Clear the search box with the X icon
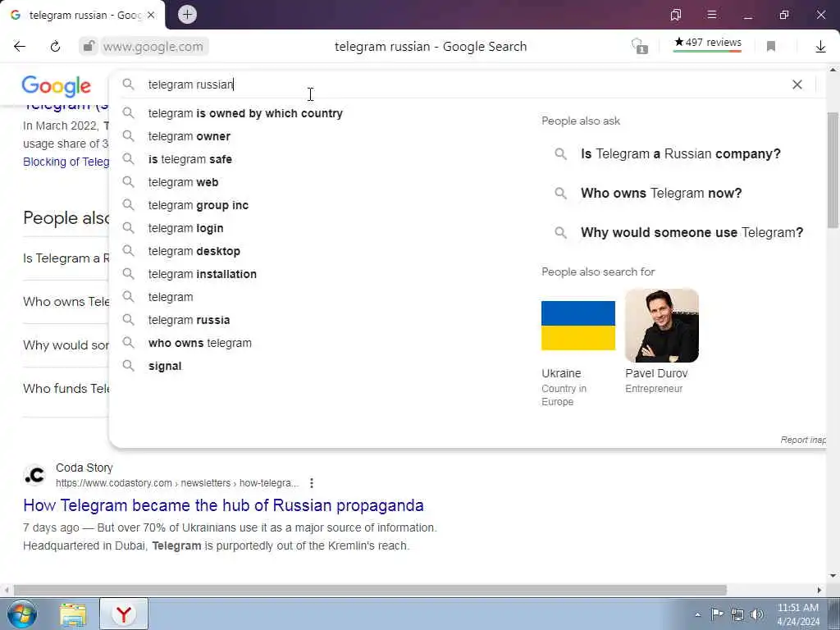Image resolution: width=840 pixels, height=630 pixels. coord(797,84)
